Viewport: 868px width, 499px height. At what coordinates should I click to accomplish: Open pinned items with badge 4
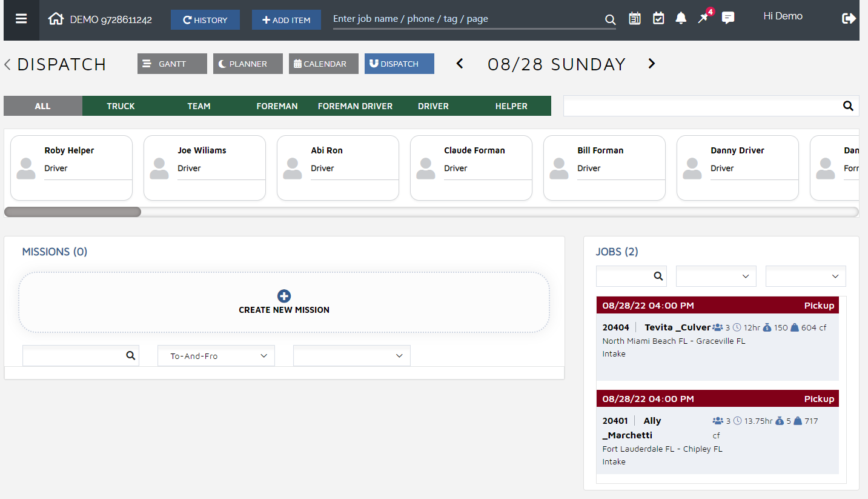click(703, 18)
